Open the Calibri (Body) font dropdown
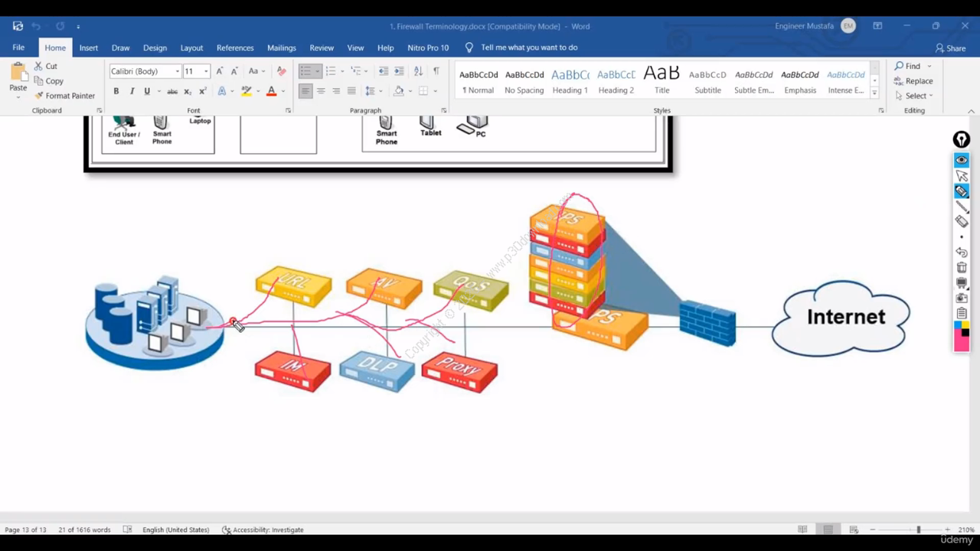 pyautogui.click(x=145, y=71)
